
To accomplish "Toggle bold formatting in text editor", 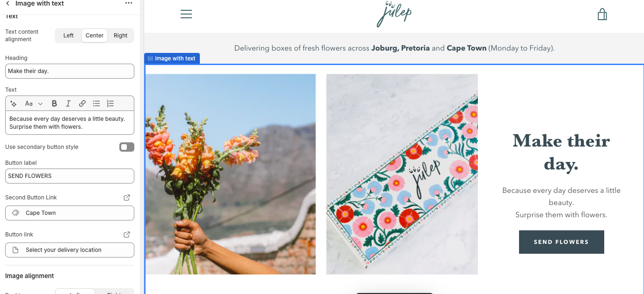I will click(x=54, y=103).
